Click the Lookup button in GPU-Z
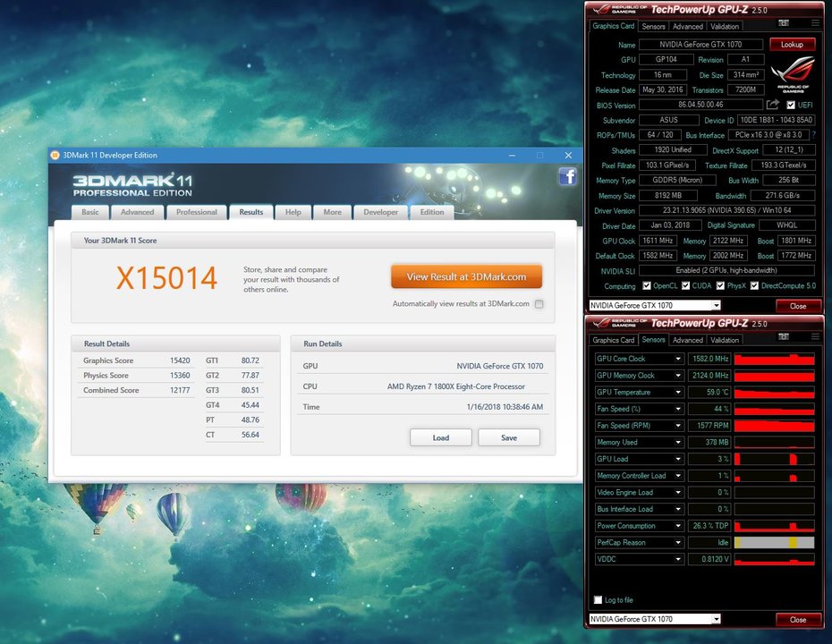Viewport: 832px width, 644px height. click(792, 45)
